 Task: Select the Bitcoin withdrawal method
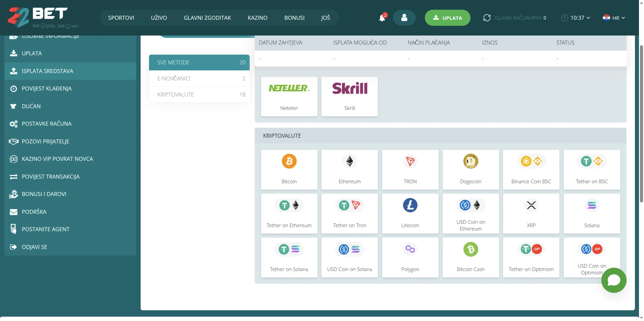click(x=289, y=170)
